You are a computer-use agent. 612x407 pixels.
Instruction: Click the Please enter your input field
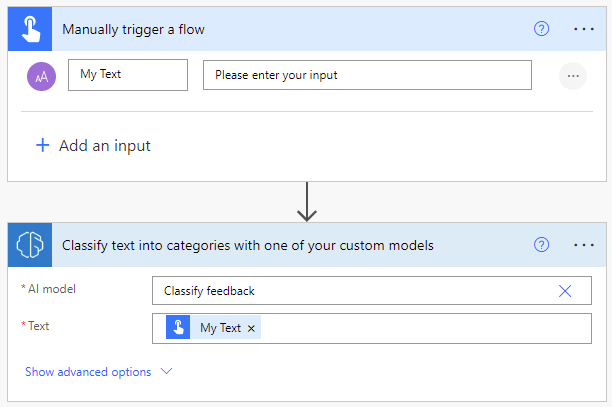pos(367,75)
